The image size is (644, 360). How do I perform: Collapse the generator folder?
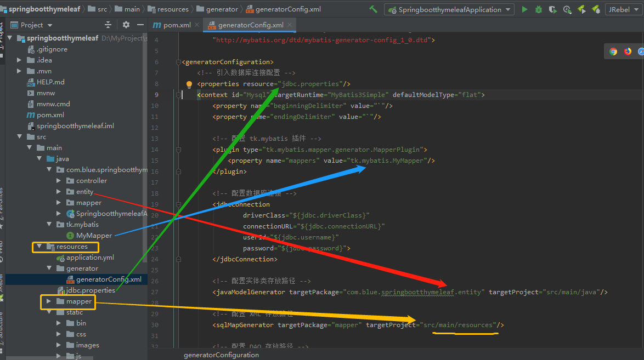coord(49,268)
